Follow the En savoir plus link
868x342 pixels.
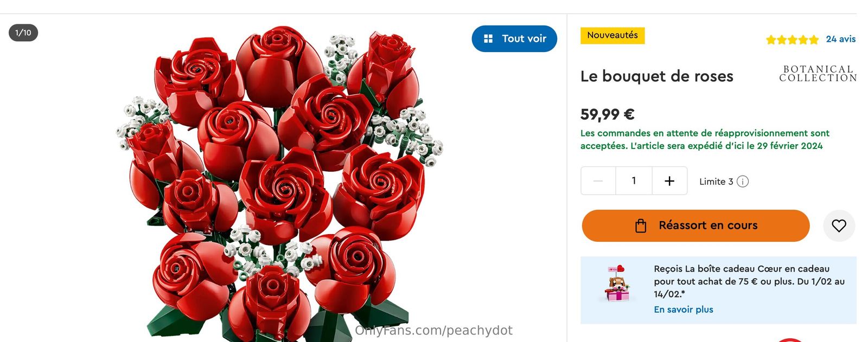(x=683, y=309)
